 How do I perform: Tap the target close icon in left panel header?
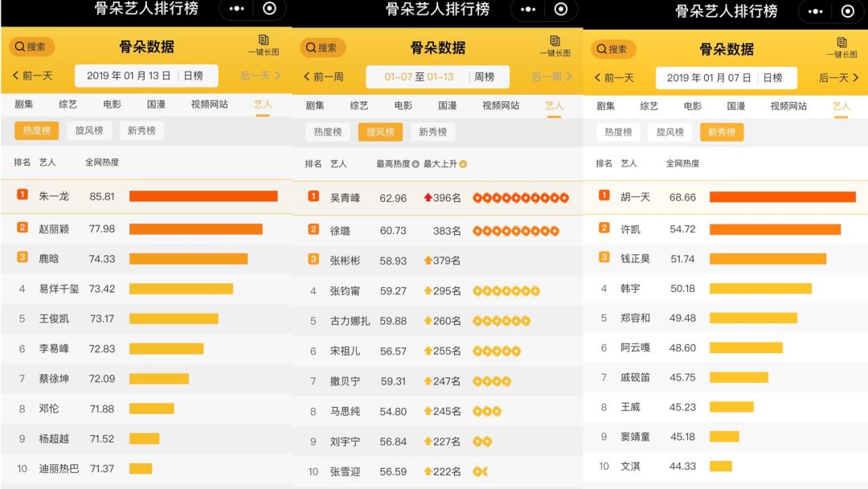point(269,8)
